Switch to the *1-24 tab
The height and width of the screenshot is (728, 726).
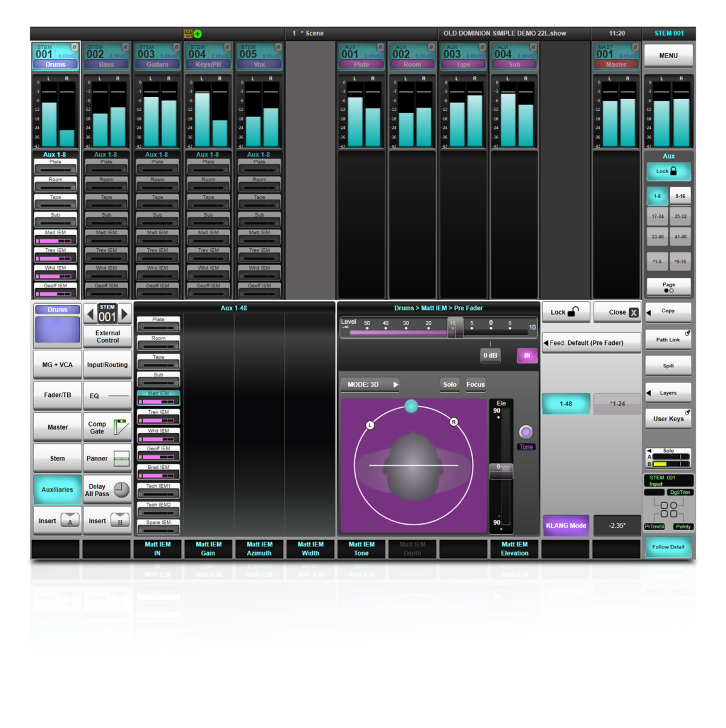(x=616, y=404)
